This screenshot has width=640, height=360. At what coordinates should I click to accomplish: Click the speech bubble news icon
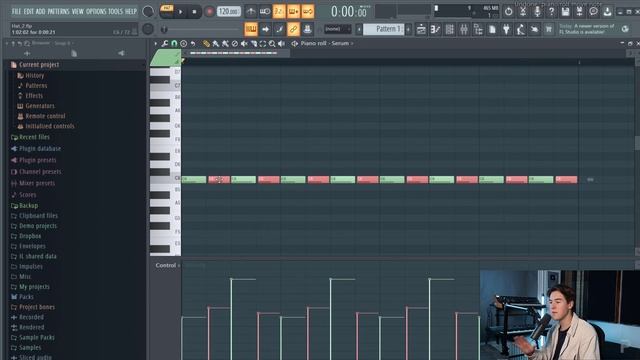593,11
